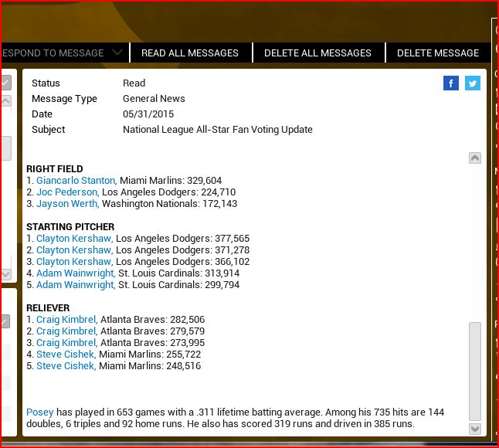Image resolution: width=499 pixels, height=448 pixels.
Task: Open Adam Wainwright link with 313,914 votes
Action: pos(76,273)
